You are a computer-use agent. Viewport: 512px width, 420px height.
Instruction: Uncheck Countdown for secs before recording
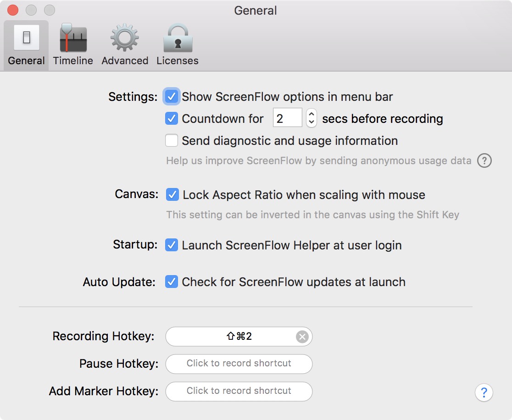172,118
